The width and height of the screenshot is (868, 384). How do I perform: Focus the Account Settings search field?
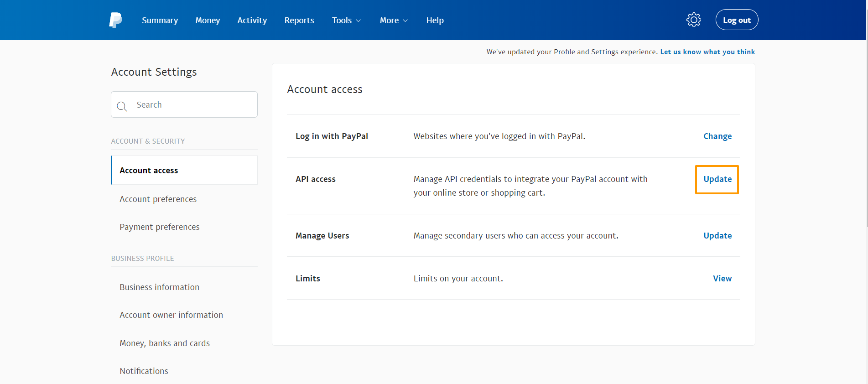click(192, 105)
